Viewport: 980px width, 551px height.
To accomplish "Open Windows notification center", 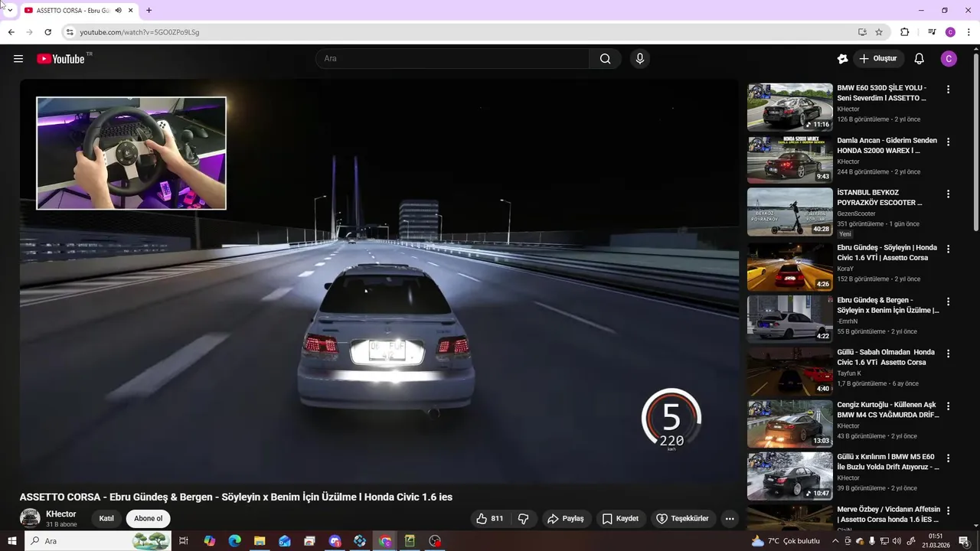I will point(964,541).
